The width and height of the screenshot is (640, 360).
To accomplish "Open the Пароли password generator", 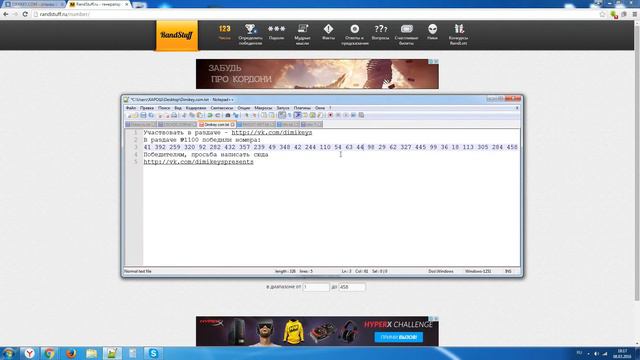I will [x=276, y=33].
